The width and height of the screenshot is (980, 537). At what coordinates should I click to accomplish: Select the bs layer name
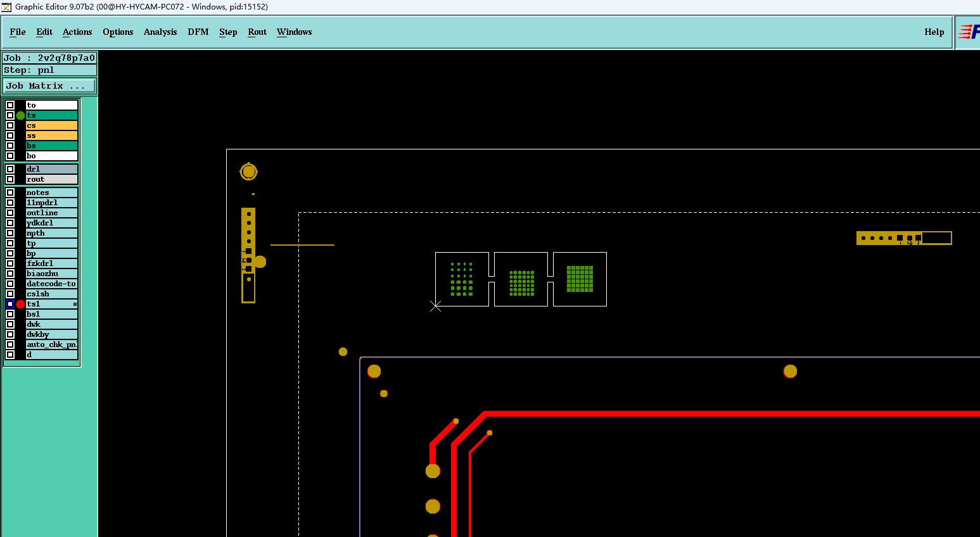pos(51,146)
